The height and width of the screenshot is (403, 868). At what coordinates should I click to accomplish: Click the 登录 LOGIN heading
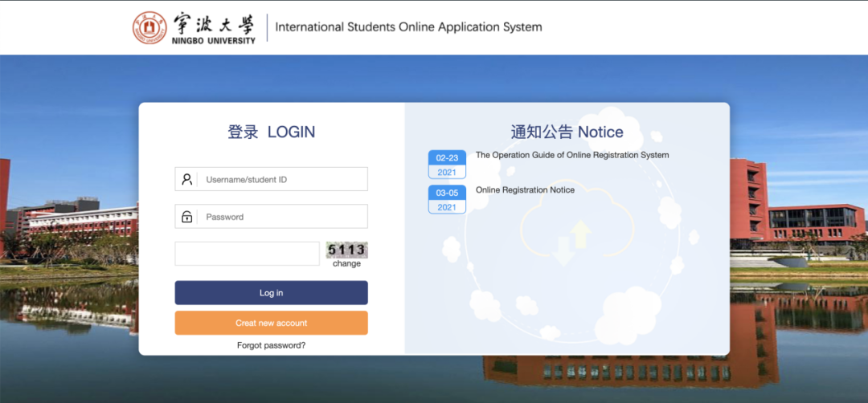271,132
